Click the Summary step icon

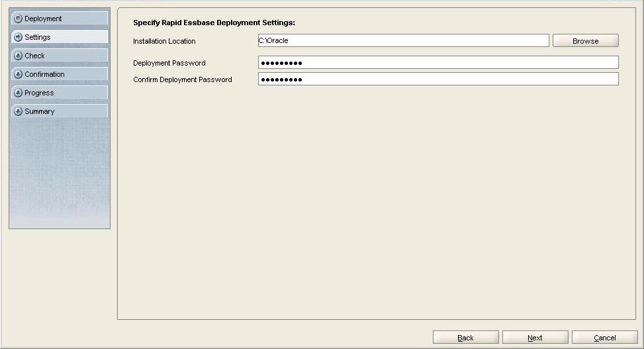click(18, 111)
